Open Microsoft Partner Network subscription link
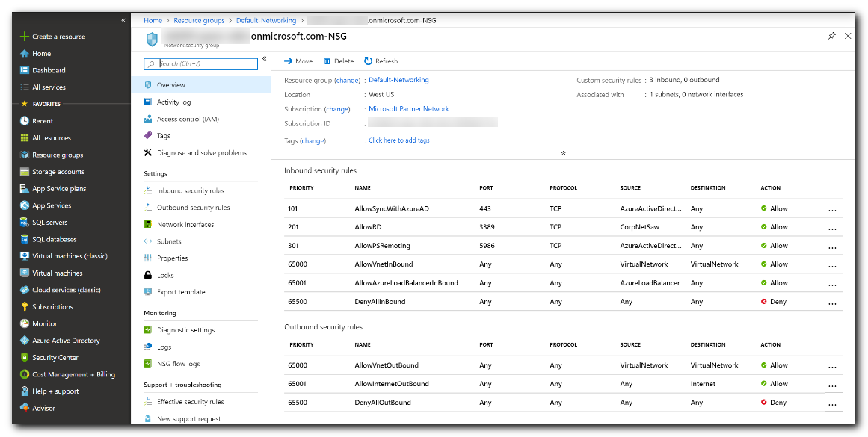Image resolution: width=868 pixels, height=437 pixels. point(409,109)
